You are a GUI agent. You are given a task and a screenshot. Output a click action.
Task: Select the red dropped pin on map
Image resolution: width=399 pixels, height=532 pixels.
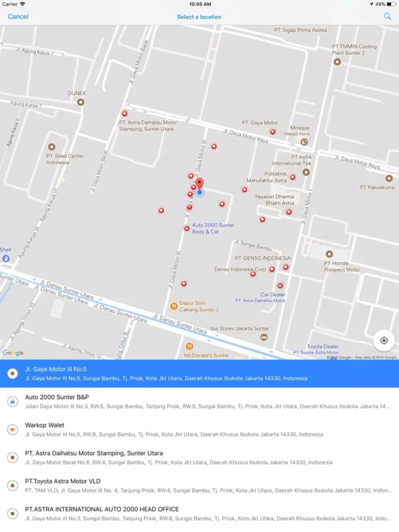click(200, 184)
